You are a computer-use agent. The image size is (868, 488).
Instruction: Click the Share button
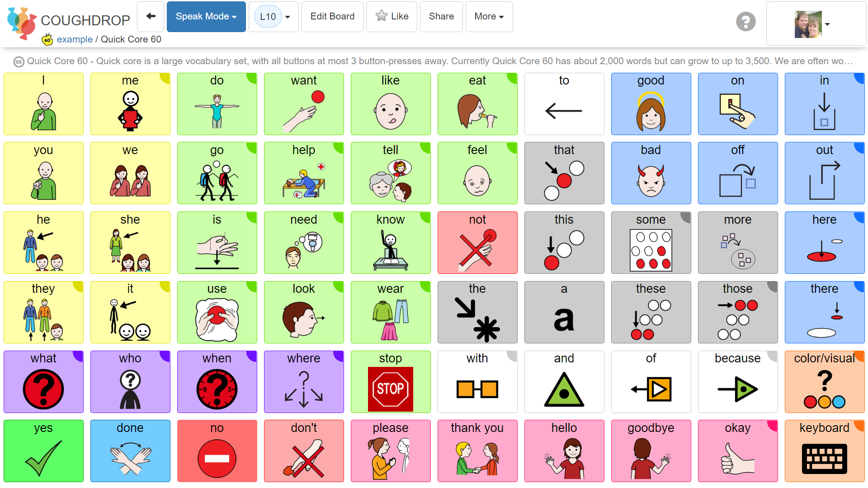tap(441, 17)
